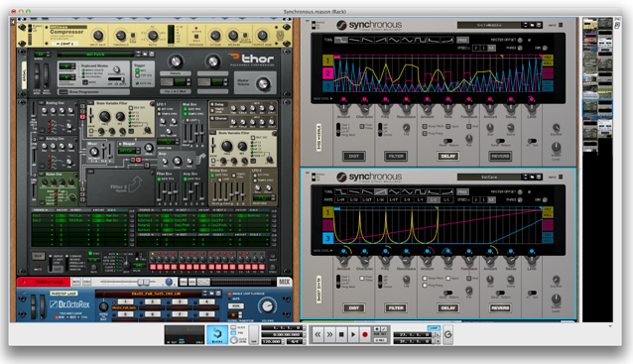This screenshot has height=364, width=633.
Task: Click Dr. Octo Rex Run button
Action: (x=235, y=306)
